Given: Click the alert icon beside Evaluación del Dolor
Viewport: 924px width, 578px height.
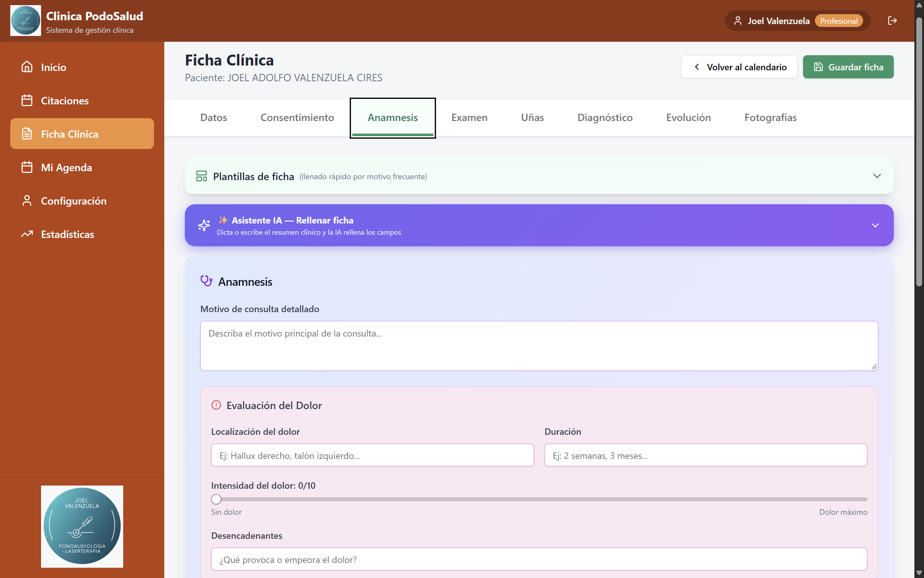Looking at the screenshot, I should coord(216,405).
